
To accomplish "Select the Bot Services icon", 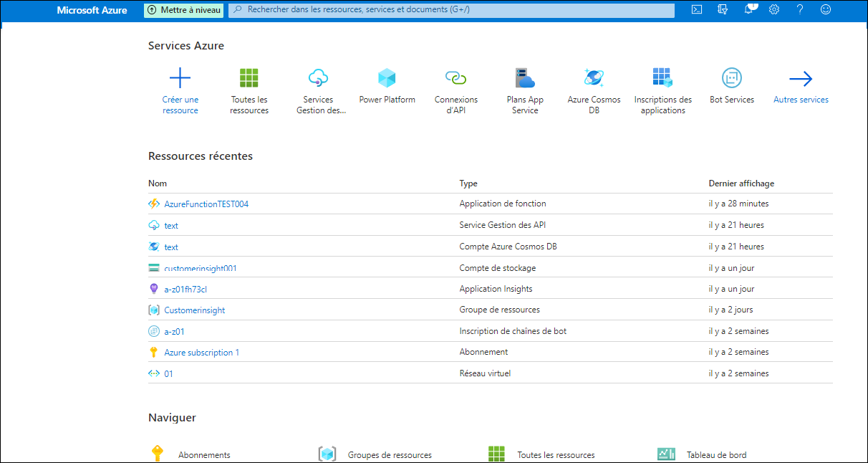I will 732,77.
